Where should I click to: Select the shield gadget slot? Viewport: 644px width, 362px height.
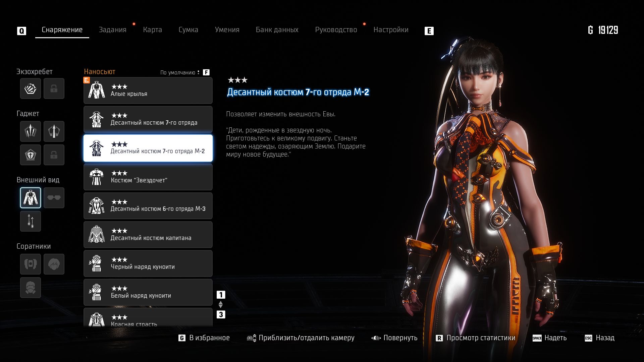[30, 155]
